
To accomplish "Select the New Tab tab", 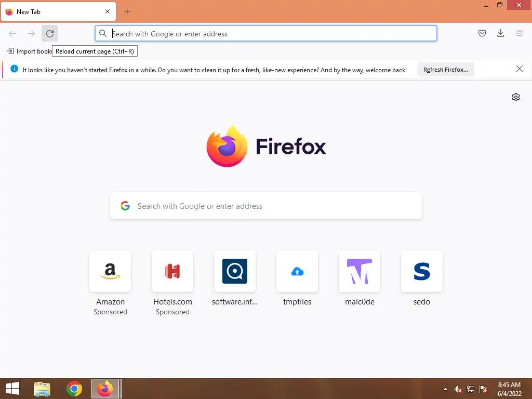I will 58,11.
